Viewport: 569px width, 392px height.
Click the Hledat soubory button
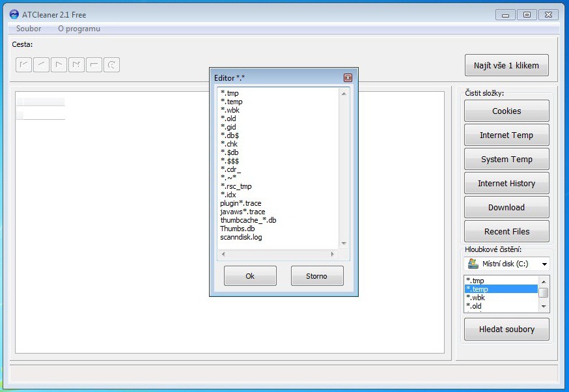point(507,329)
